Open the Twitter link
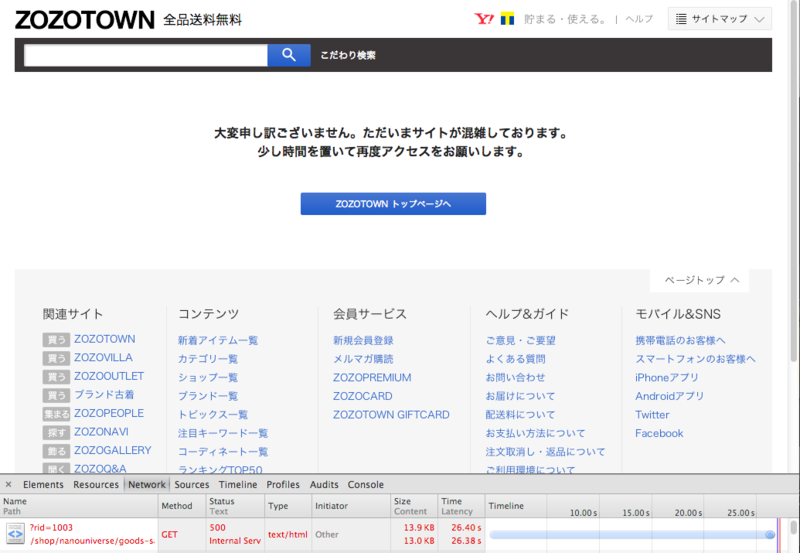Image resolution: width=800 pixels, height=553 pixels. 652,415
